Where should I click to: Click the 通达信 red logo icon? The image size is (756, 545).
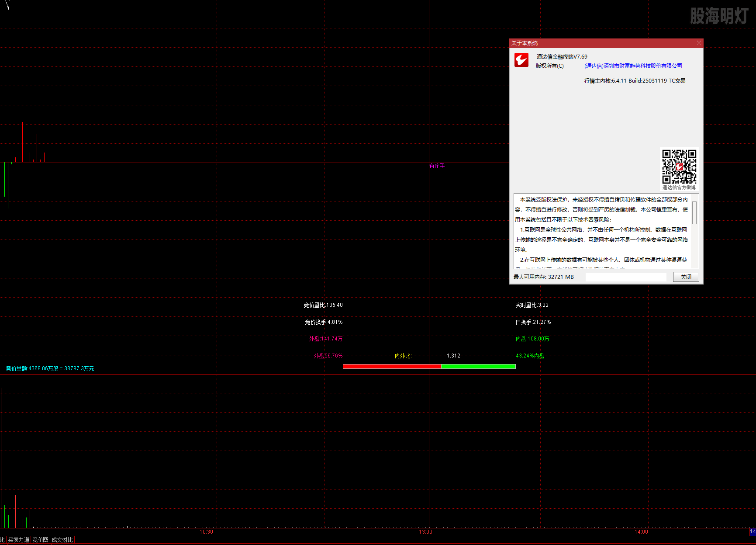[x=521, y=60]
